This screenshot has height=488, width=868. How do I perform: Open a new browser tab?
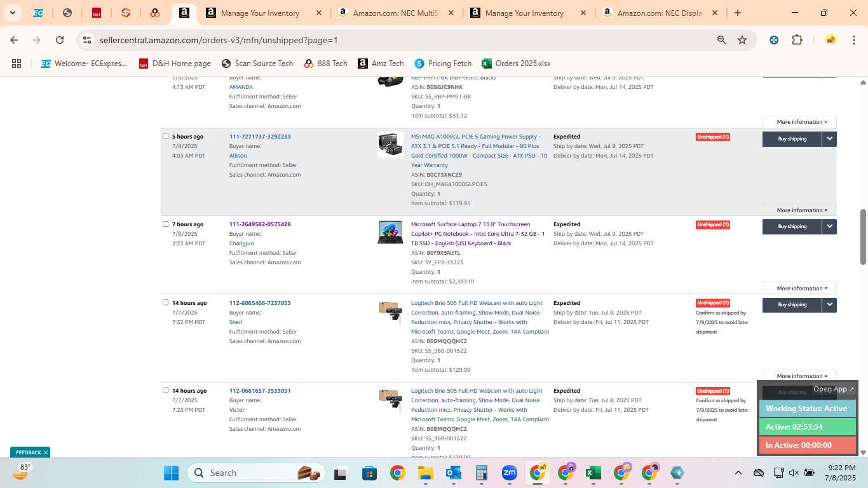tap(737, 13)
